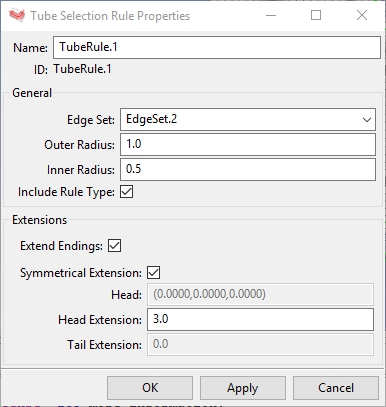The height and width of the screenshot is (407, 386).
Task: Click the greyed-out Head coordinates field
Action: (x=260, y=294)
